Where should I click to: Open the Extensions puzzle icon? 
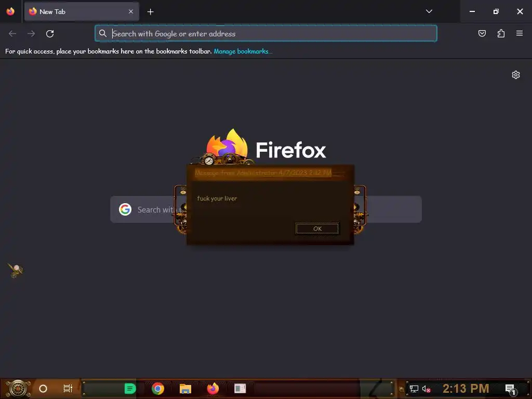[501, 33]
